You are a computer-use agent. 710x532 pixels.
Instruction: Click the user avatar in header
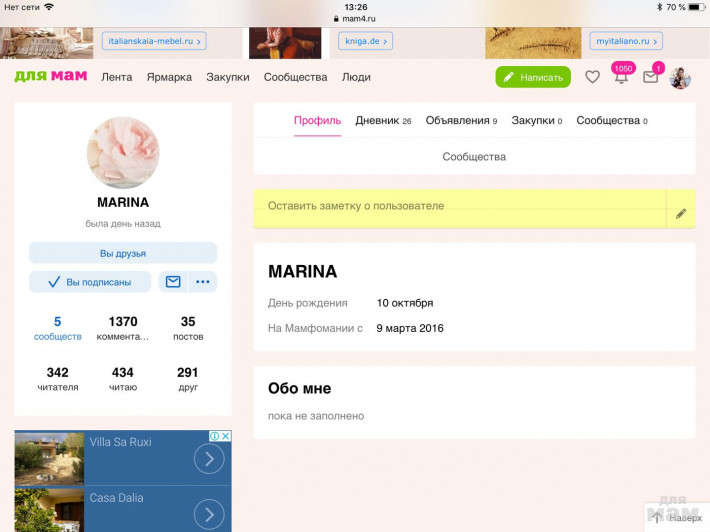pos(680,78)
